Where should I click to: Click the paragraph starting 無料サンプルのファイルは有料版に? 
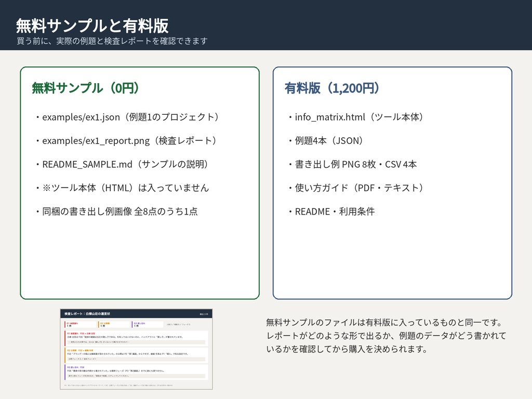386,336
